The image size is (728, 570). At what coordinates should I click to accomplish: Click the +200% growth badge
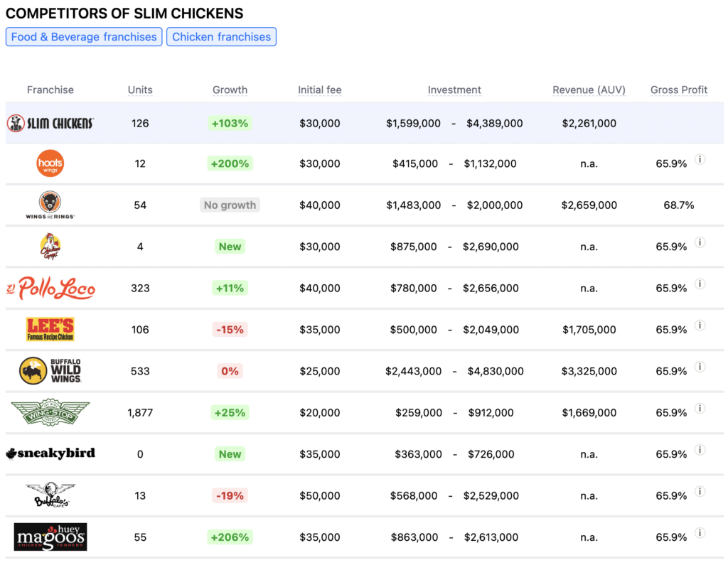tap(230, 163)
